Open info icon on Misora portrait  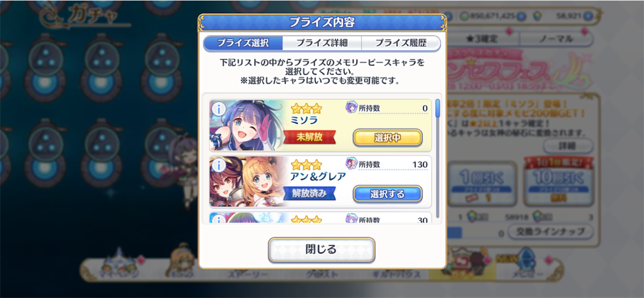(x=219, y=109)
